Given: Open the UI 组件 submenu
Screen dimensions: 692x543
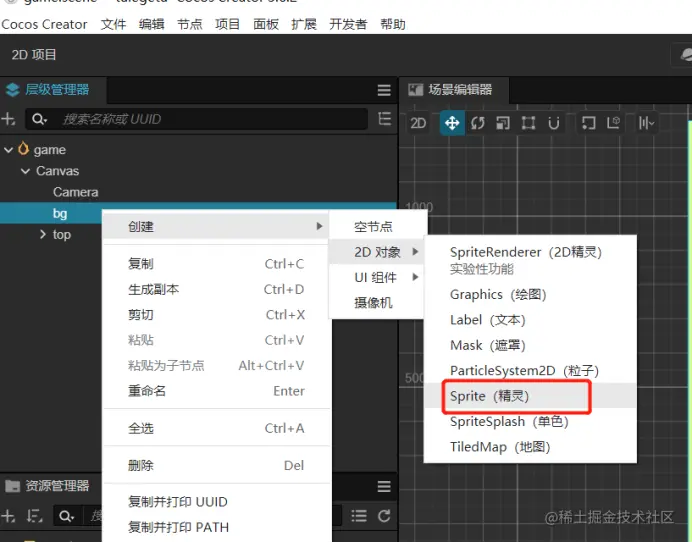Looking at the screenshot, I should tap(378, 278).
